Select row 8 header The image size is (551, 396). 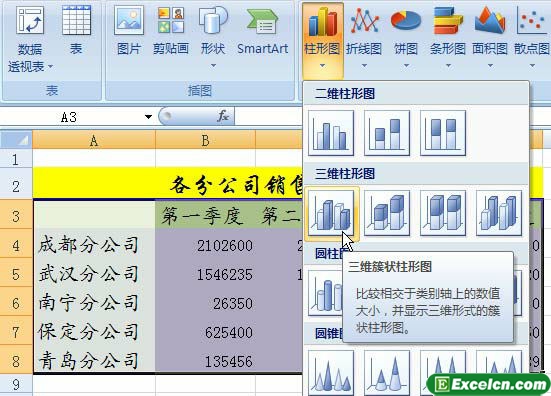(x=16, y=360)
